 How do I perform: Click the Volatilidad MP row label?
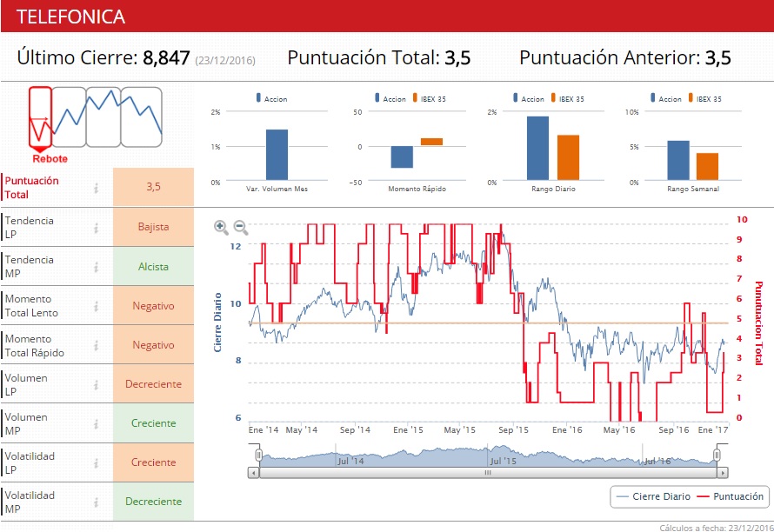30,502
